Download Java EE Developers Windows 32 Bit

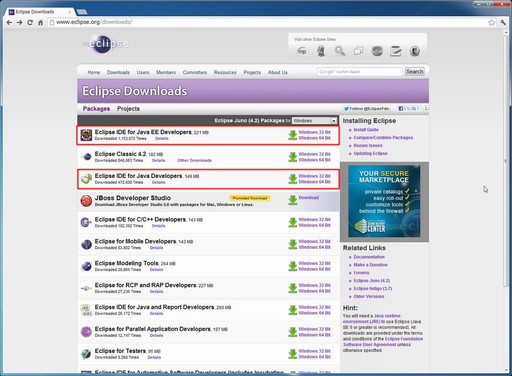[x=315, y=132]
